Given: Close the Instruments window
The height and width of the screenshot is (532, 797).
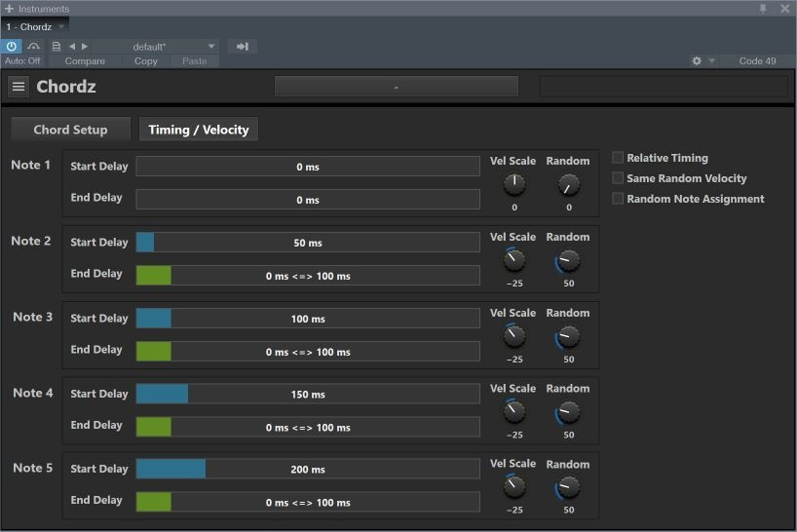Looking at the screenshot, I should [x=784, y=9].
